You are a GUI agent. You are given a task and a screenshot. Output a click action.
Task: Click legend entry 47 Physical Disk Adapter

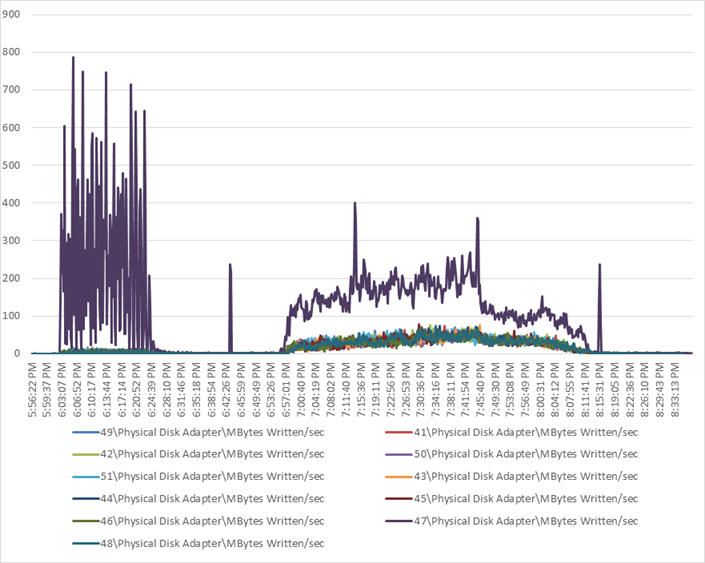click(512, 521)
